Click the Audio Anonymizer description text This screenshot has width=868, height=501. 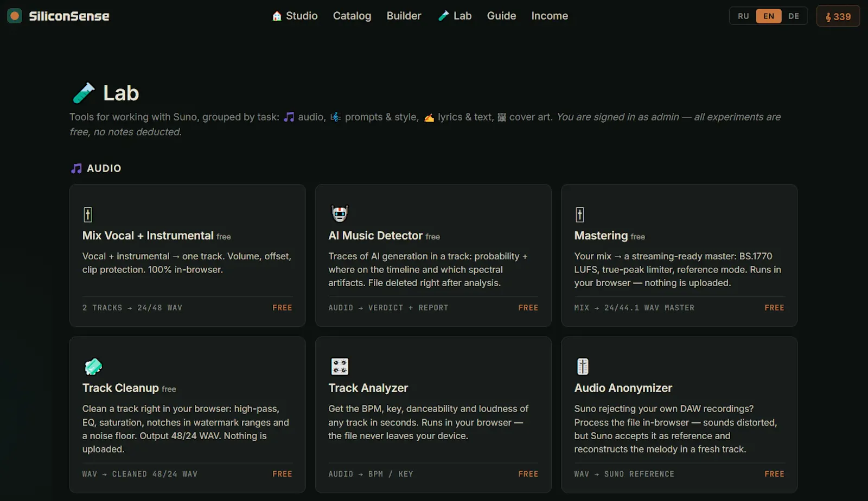[676, 429]
